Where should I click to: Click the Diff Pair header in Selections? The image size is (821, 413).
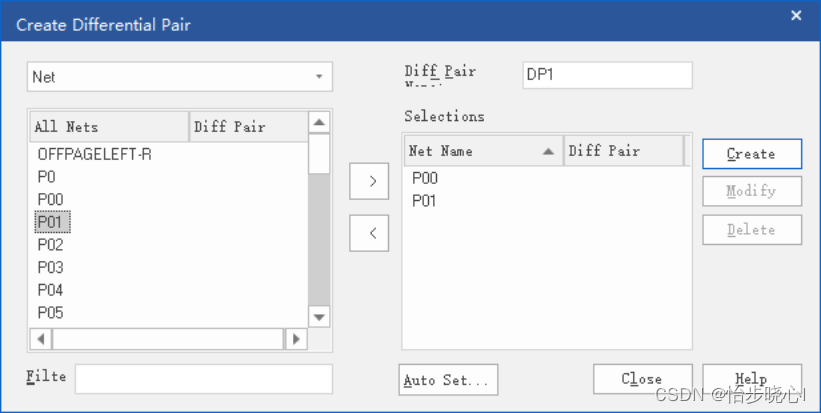pos(623,151)
